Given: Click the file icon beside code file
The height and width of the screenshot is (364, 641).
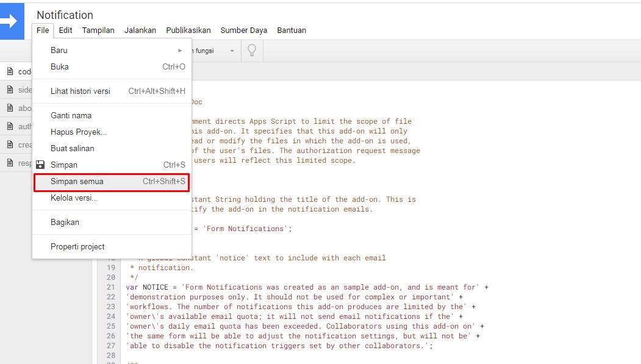Looking at the screenshot, I should pos(10,71).
